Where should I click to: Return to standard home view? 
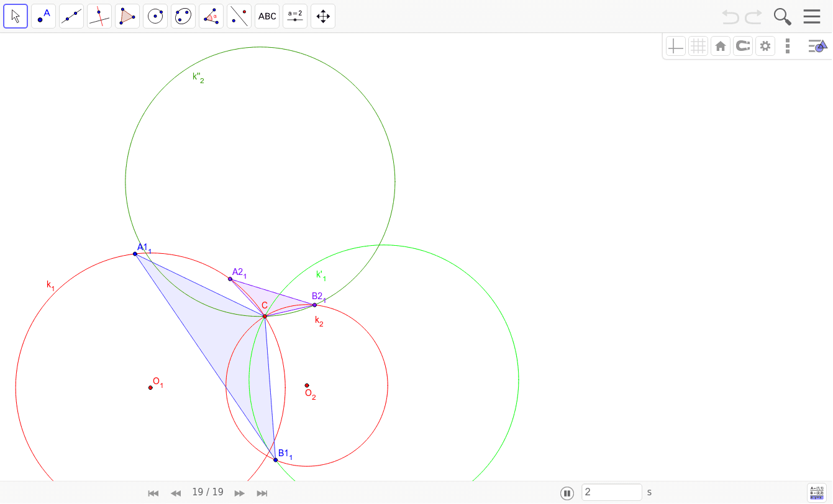coord(721,46)
